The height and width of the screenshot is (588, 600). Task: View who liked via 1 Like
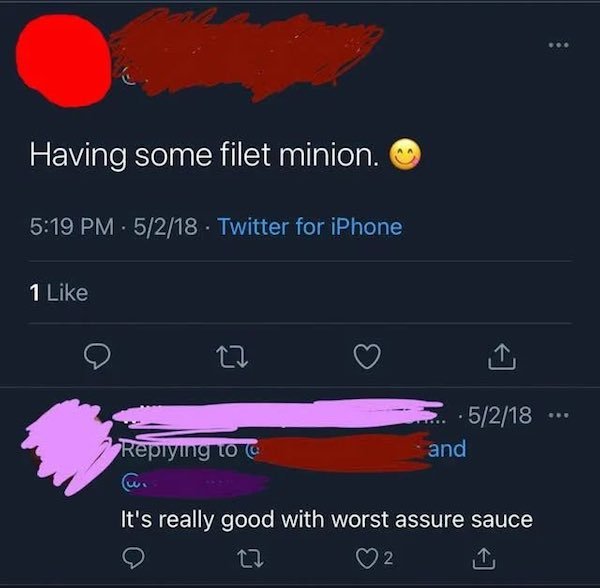pos(59,293)
